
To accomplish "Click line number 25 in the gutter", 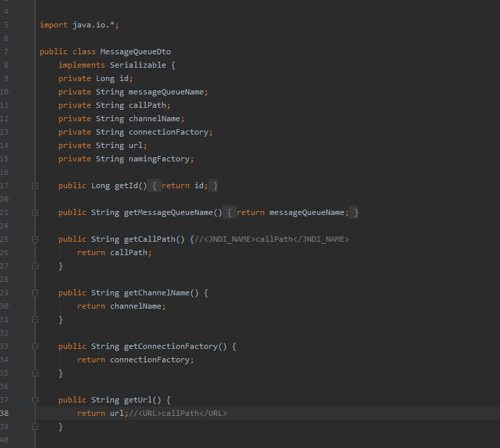I will [x=5, y=239].
